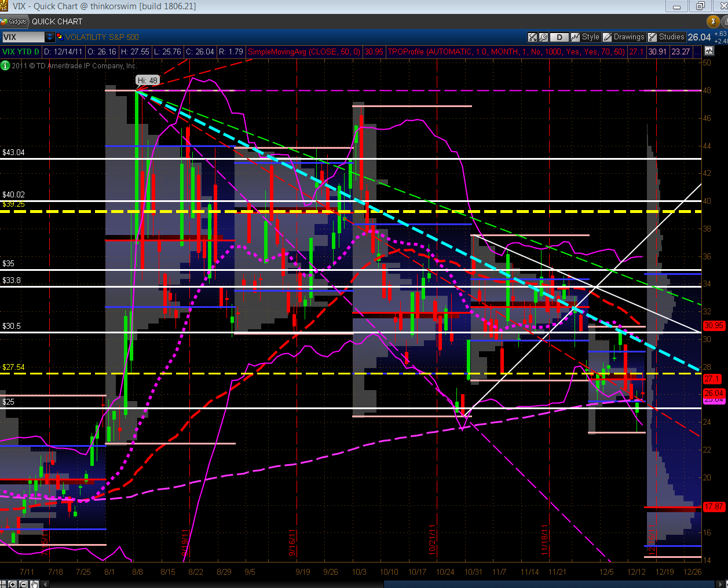
Task: Click the gold hourglass button
Action: 713,21
